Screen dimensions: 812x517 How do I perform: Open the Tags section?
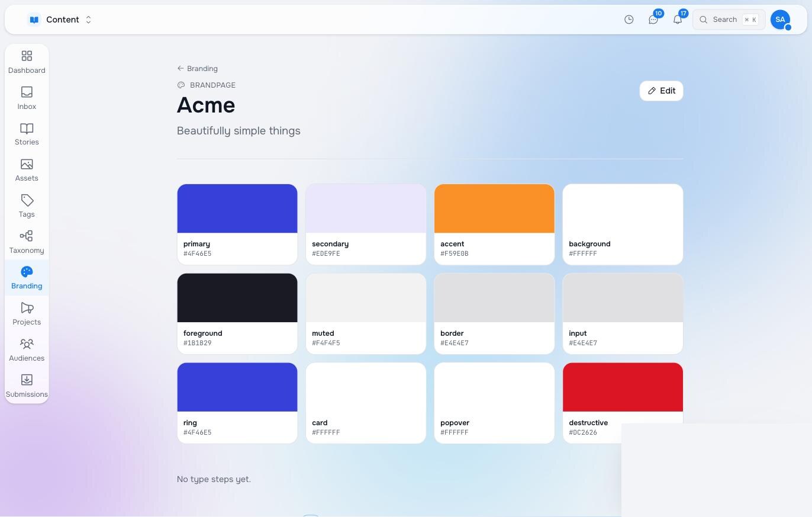tap(27, 206)
